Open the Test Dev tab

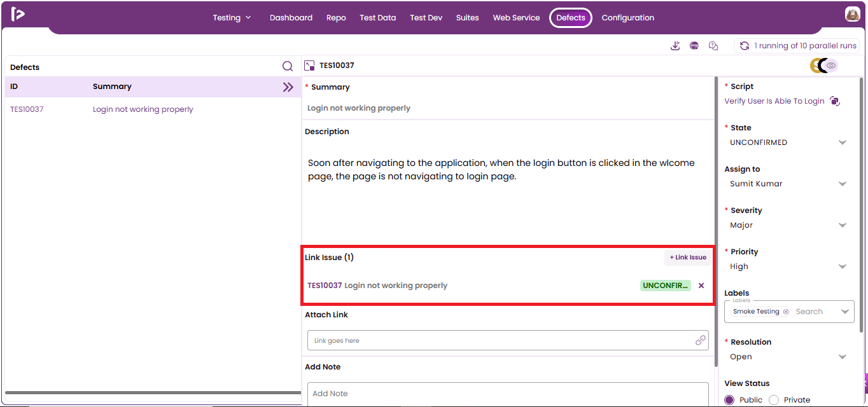tap(426, 18)
